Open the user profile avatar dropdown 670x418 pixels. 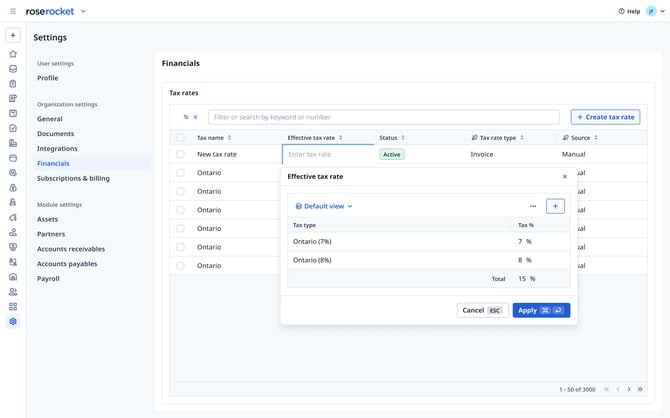(655, 11)
